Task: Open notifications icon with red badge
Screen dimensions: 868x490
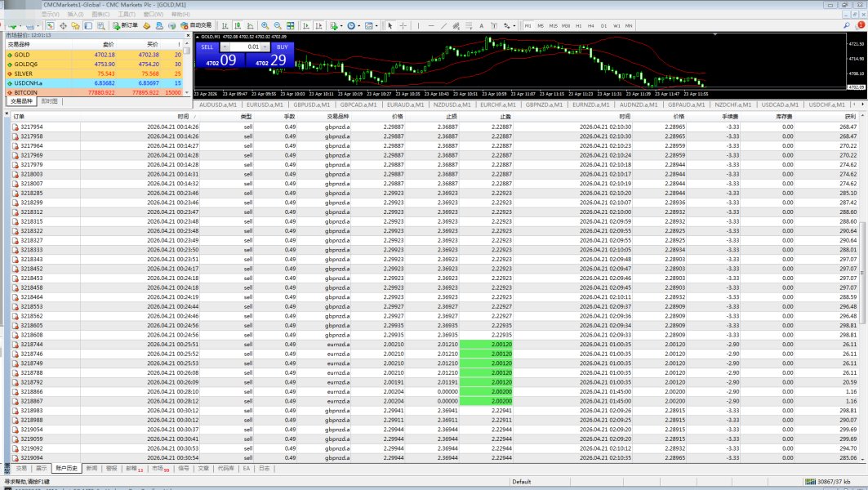Action: pyautogui.click(x=861, y=25)
